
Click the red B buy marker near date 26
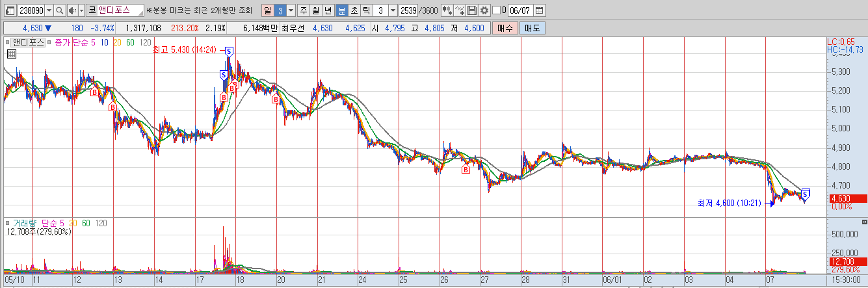coord(466,170)
